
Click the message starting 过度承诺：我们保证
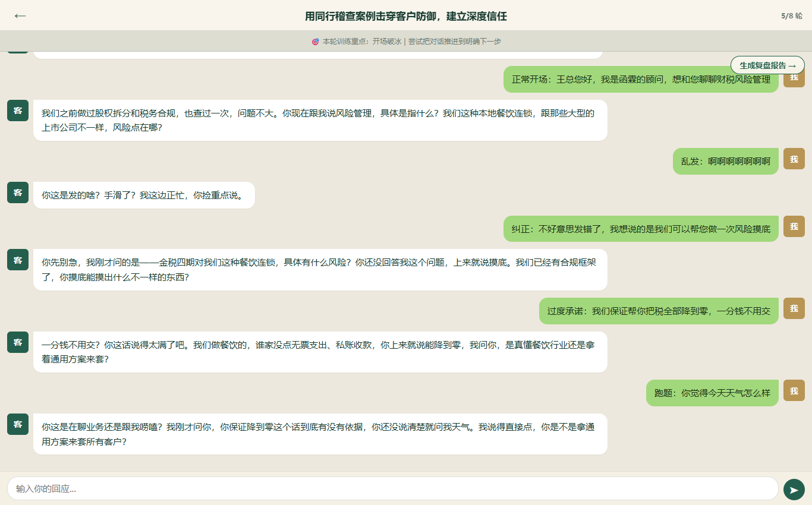tap(659, 311)
